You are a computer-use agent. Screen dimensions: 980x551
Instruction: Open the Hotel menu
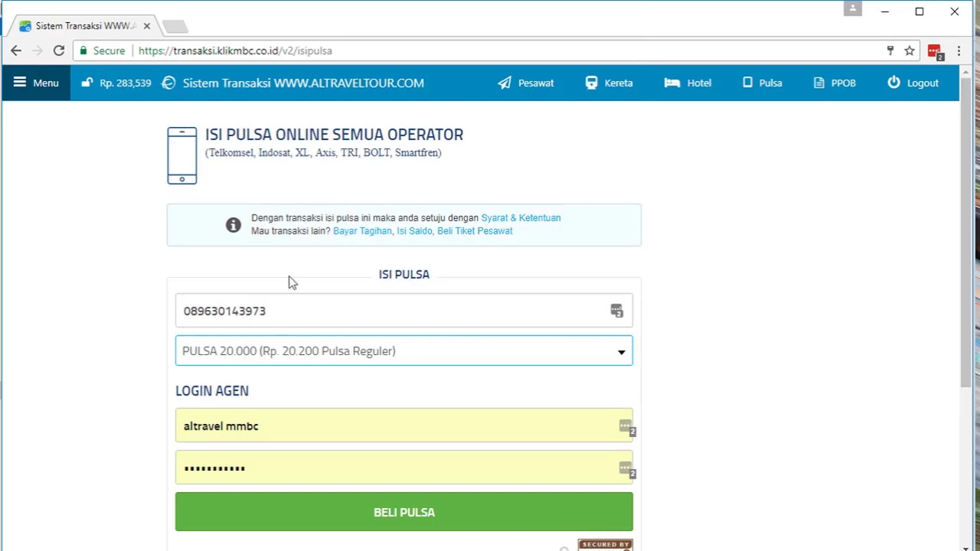click(x=688, y=83)
